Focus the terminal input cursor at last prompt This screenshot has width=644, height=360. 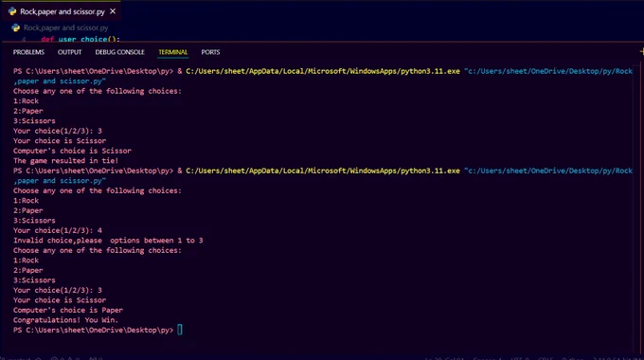(x=180, y=330)
